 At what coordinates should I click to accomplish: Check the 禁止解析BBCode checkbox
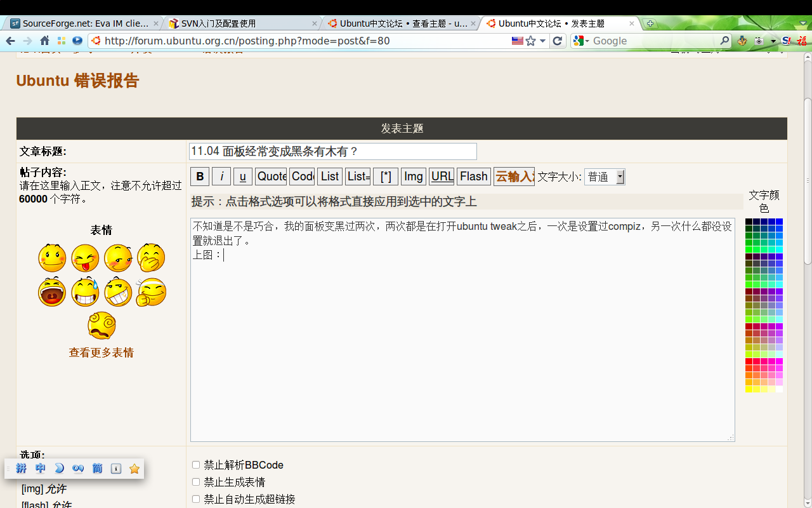click(196, 465)
